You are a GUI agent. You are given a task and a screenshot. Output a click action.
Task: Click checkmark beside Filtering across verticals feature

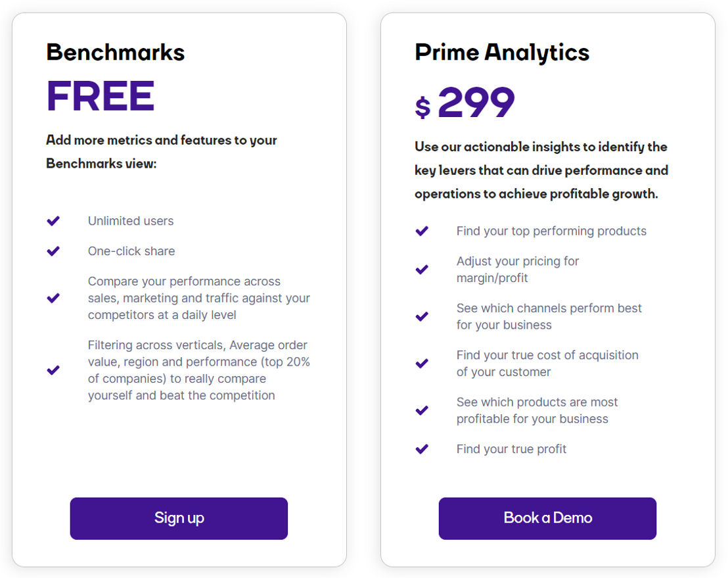point(53,370)
